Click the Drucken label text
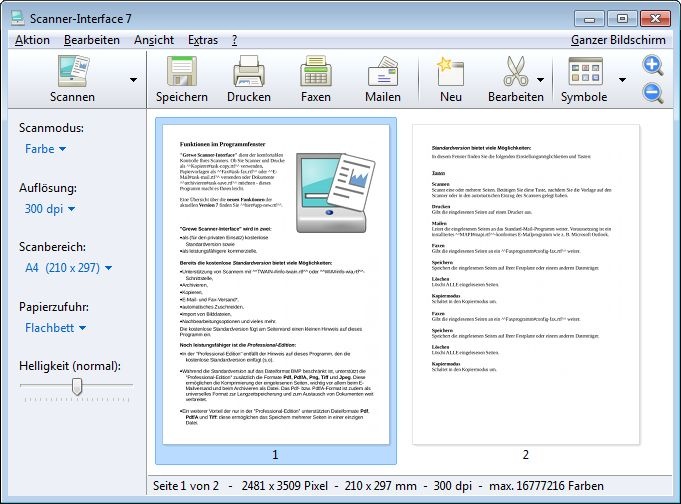 coord(249,97)
